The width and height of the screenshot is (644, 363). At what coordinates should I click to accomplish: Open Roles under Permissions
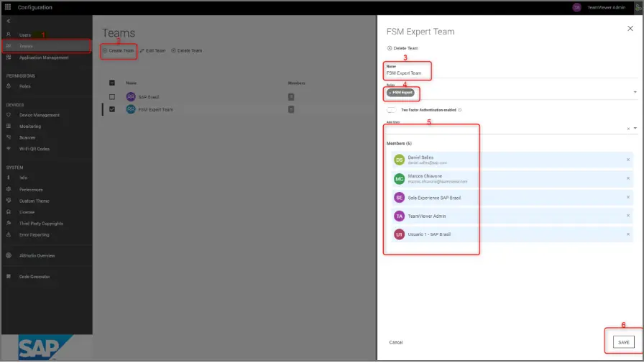[24, 86]
